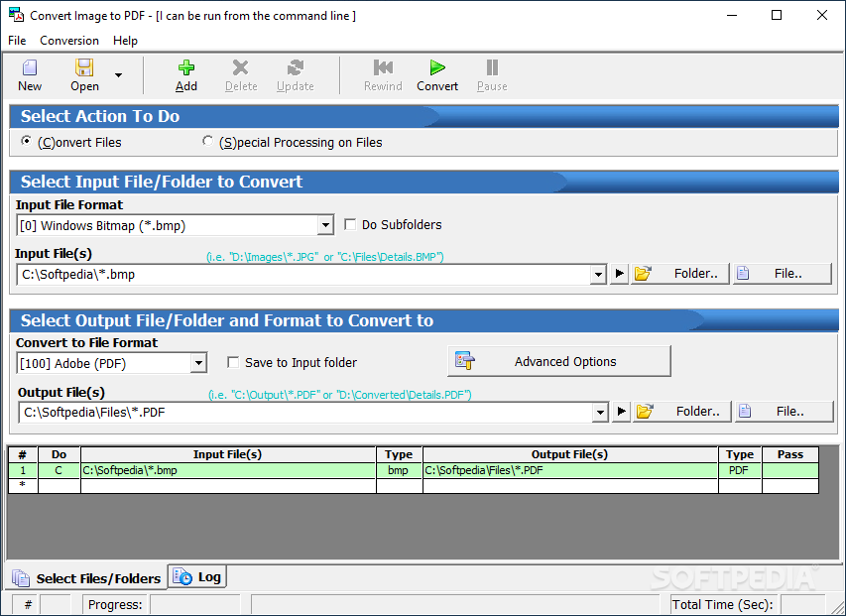
Task: Click the Open floppy disk icon
Action: tap(84, 68)
